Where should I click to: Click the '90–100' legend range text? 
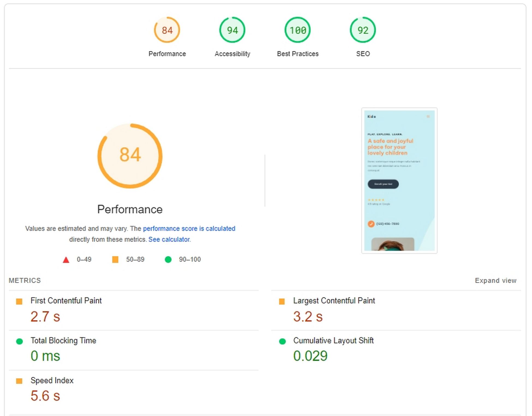click(x=190, y=259)
